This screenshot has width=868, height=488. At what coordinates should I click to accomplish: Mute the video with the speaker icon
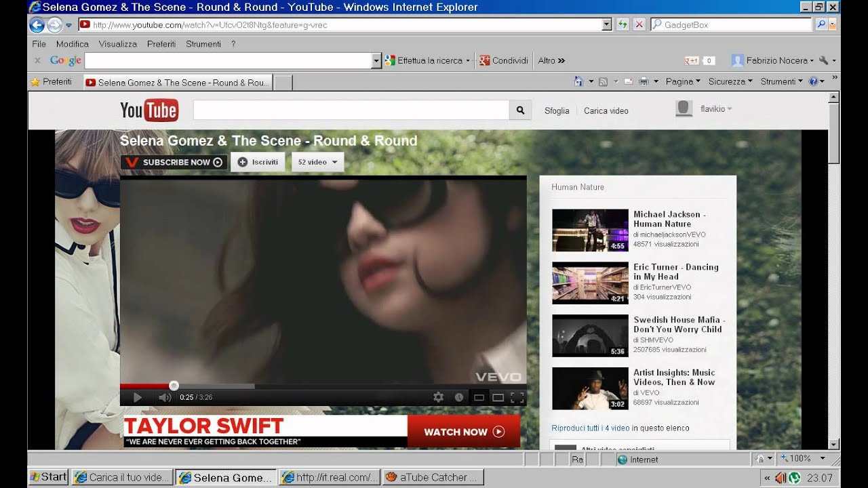click(164, 397)
